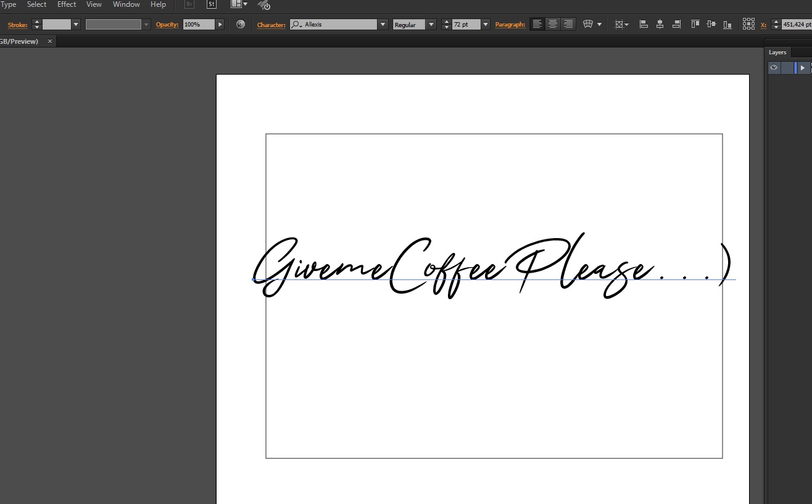Open the variable width profile dropdown arrow
The width and height of the screenshot is (812, 504).
pos(146,25)
